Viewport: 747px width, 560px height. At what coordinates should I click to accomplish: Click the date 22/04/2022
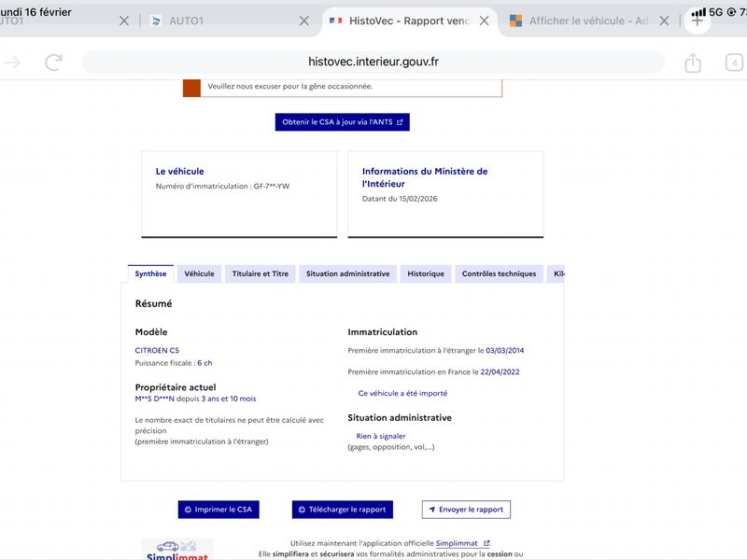pos(500,371)
